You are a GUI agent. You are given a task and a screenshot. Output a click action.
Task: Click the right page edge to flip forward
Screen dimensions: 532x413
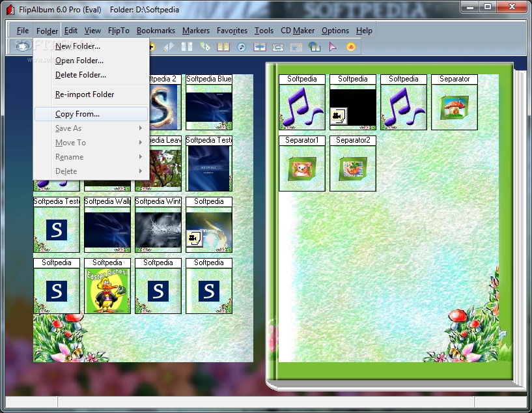point(520,227)
